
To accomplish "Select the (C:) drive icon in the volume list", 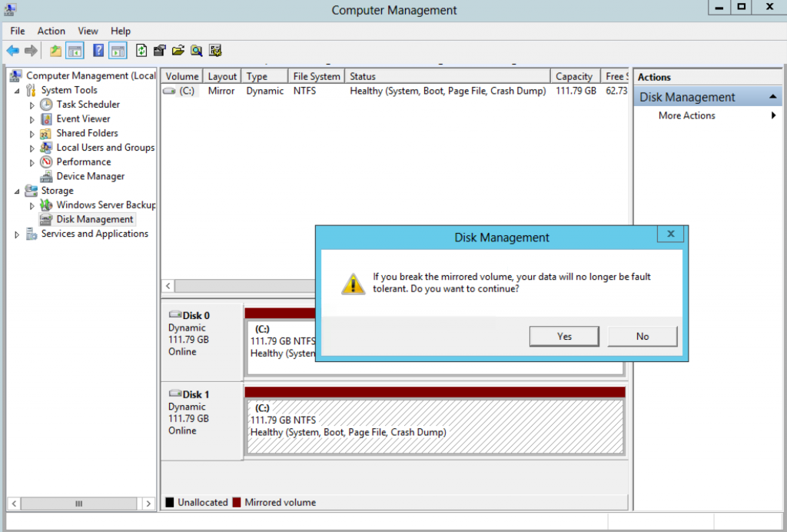I will (x=170, y=91).
